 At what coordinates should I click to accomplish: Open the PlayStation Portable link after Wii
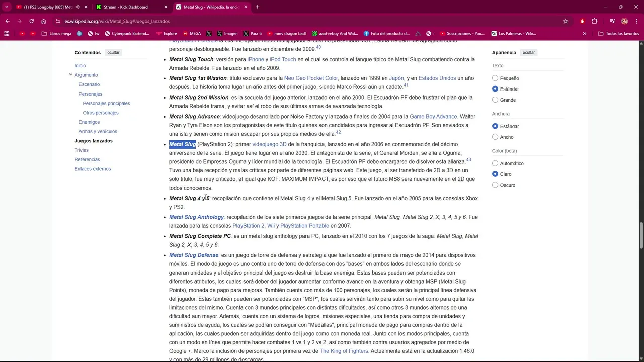304,226
